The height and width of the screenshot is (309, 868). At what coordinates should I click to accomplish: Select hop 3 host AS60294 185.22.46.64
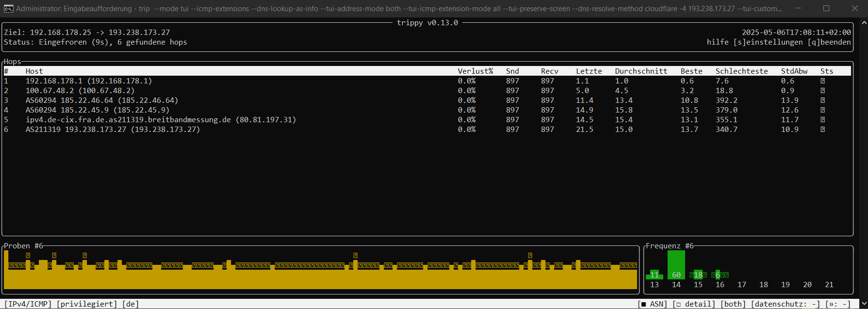[102, 100]
